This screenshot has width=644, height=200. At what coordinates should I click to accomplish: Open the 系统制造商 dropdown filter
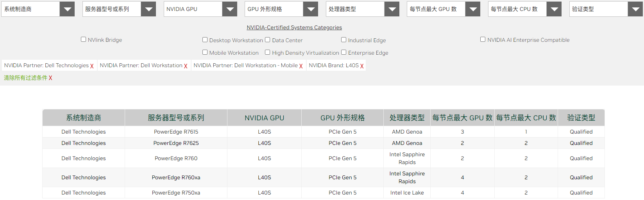38,9
